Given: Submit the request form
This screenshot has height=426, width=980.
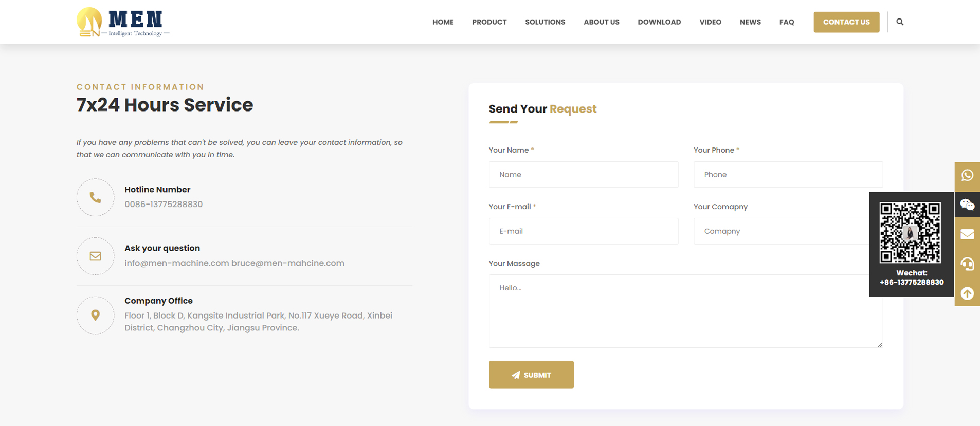Looking at the screenshot, I should [x=531, y=375].
